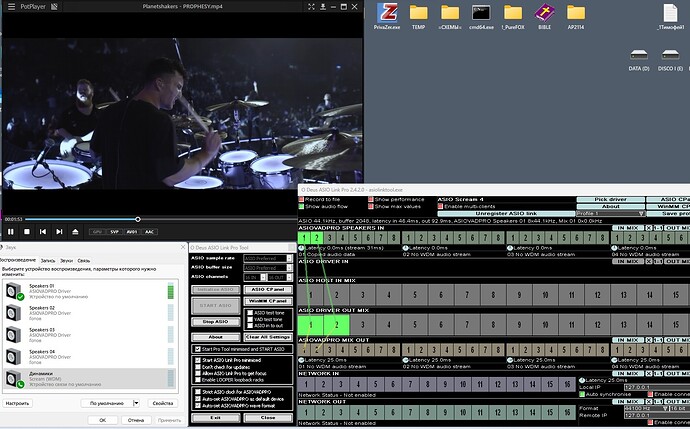Toggle the Record to file option

[301, 199]
